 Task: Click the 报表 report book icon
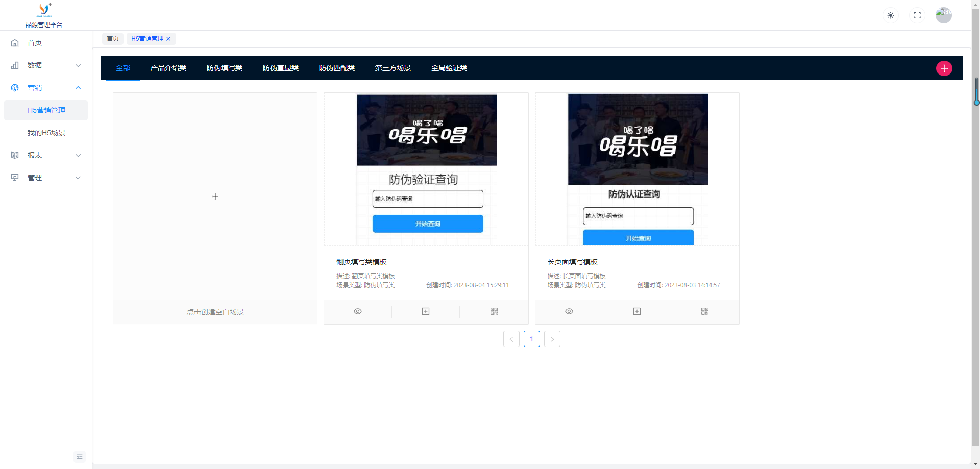tap(15, 155)
